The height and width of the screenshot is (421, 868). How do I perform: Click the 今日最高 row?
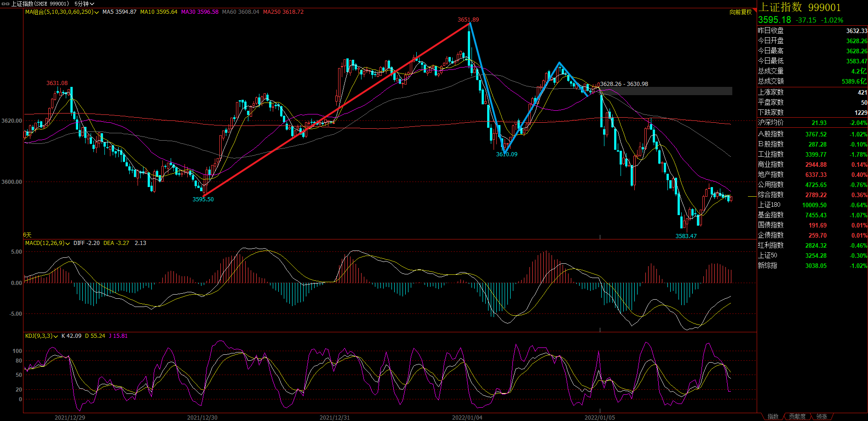pos(812,51)
